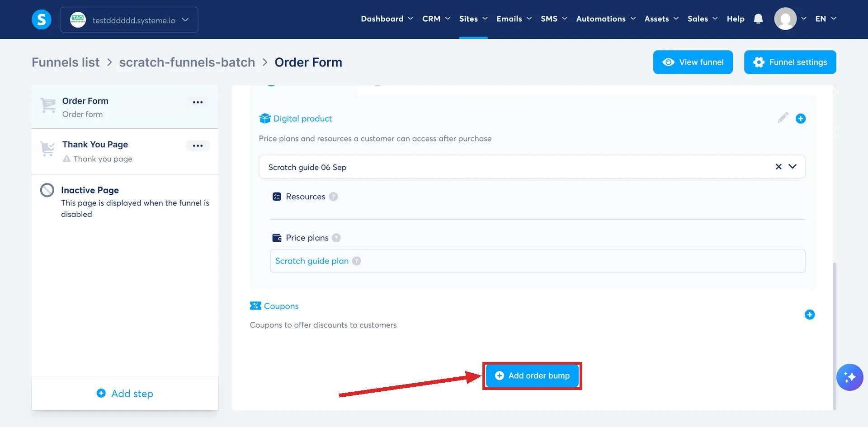Expand the Assets menu
The height and width of the screenshot is (427, 868).
tap(661, 19)
